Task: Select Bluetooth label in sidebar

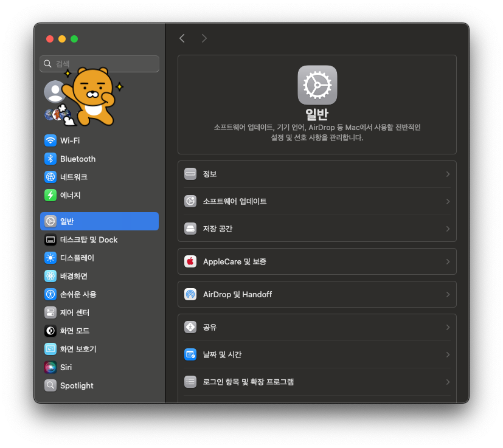Action: pos(78,159)
